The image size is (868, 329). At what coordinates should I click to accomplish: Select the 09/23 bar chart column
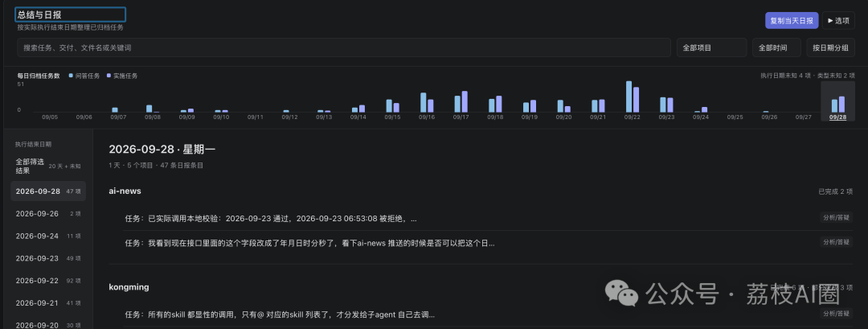tap(666, 101)
